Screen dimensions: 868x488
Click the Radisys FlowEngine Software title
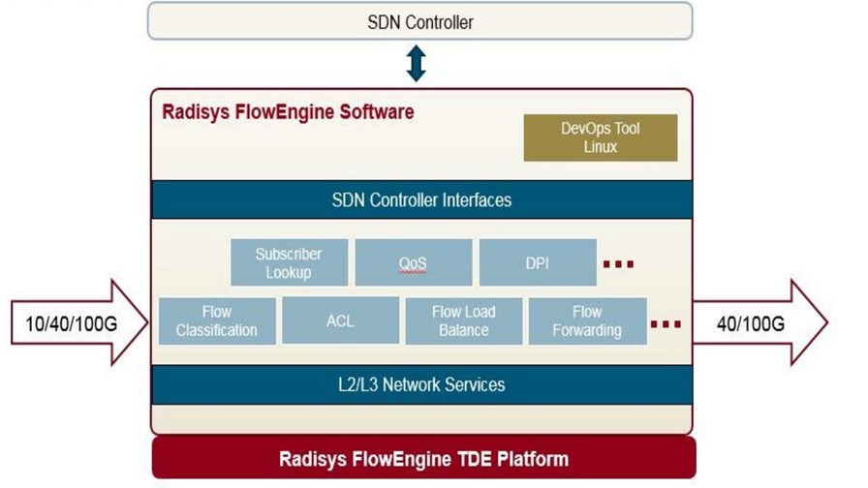[288, 111]
